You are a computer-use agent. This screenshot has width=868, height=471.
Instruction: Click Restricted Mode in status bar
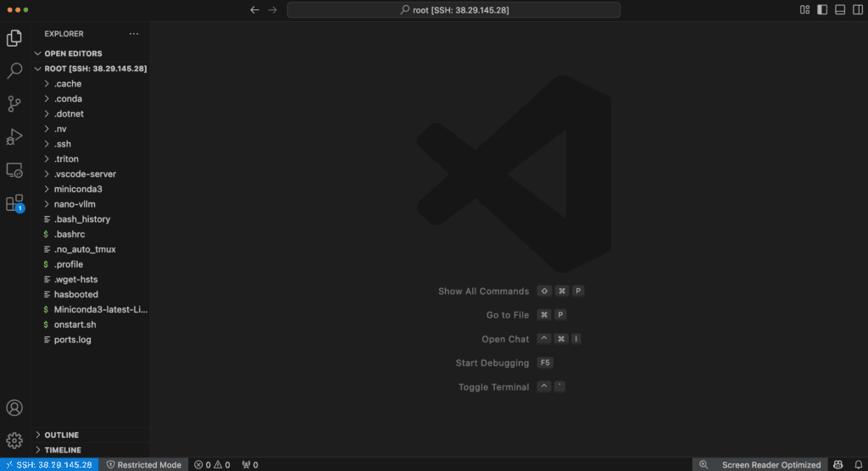[144, 465]
